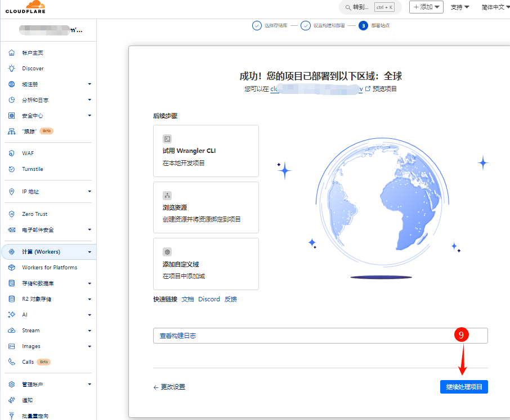
Task: Click the Cloudflare logo
Action: coord(25,7)
